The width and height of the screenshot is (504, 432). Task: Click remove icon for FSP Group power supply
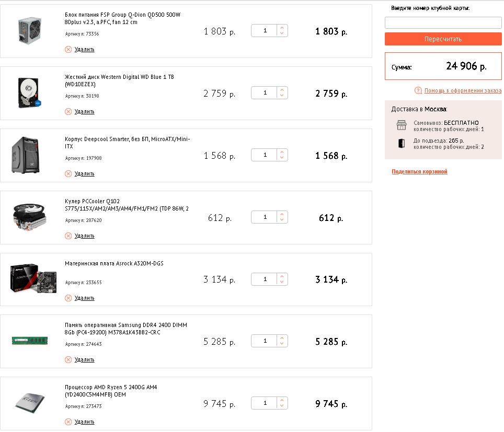(x=68, y=49)
